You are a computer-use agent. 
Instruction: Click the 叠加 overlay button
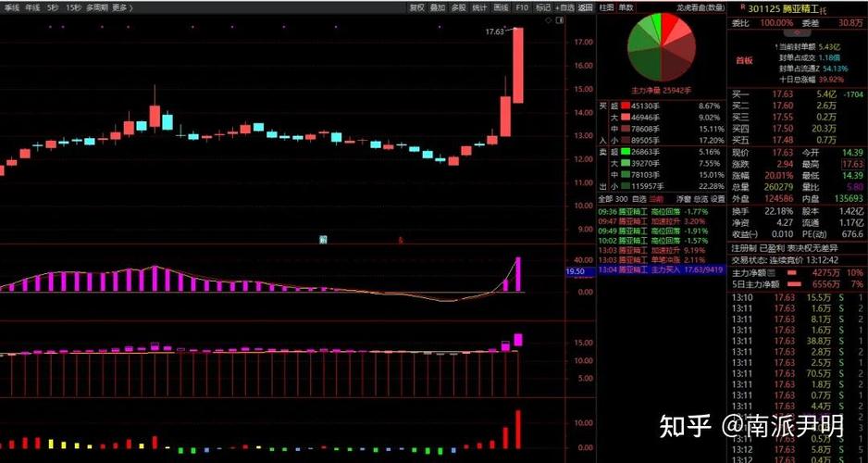tap(438, 7)
